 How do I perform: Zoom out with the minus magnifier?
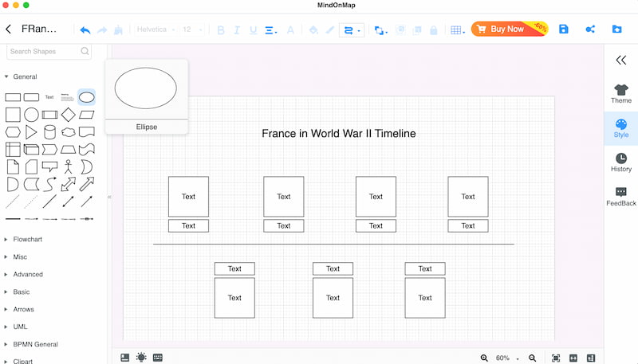pos(532,358)
